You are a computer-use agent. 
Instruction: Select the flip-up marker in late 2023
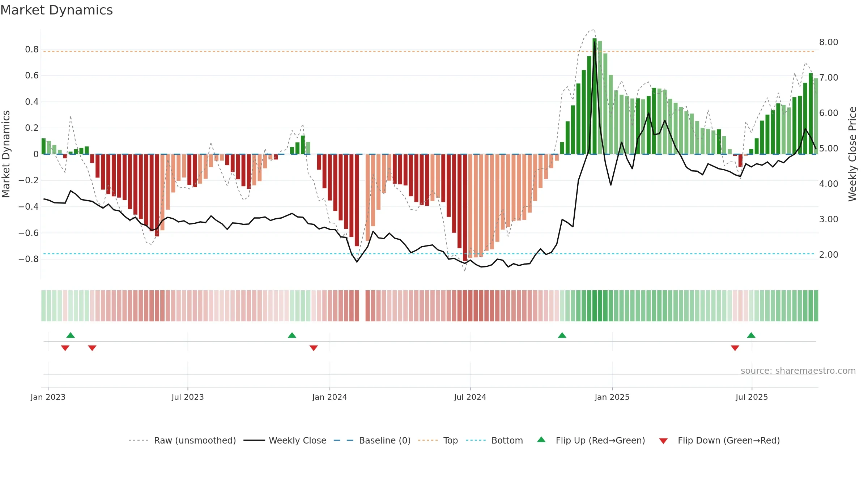(x=292, y=335)
